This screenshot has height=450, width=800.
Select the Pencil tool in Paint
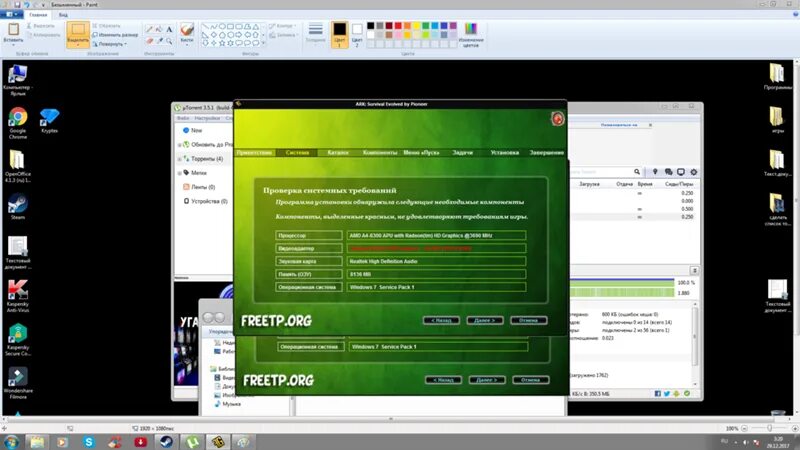tap(149, 30)
